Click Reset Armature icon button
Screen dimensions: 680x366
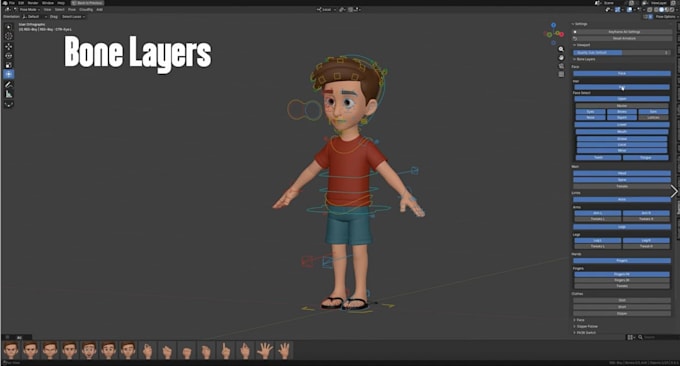(x=575, y=38)
